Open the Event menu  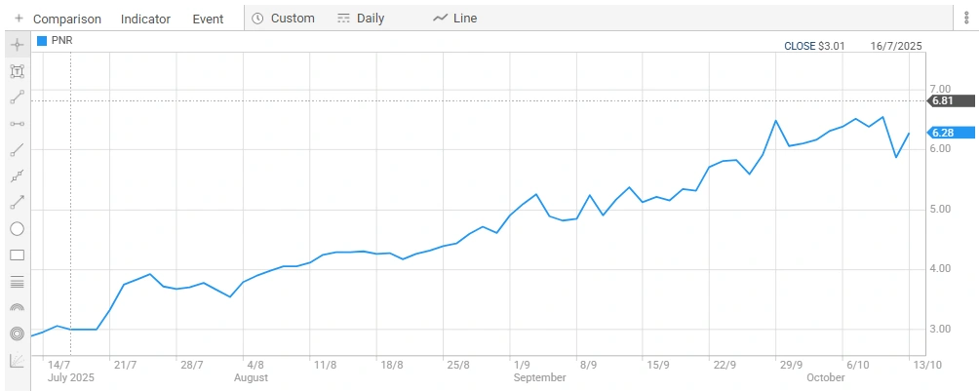[208, 19]
